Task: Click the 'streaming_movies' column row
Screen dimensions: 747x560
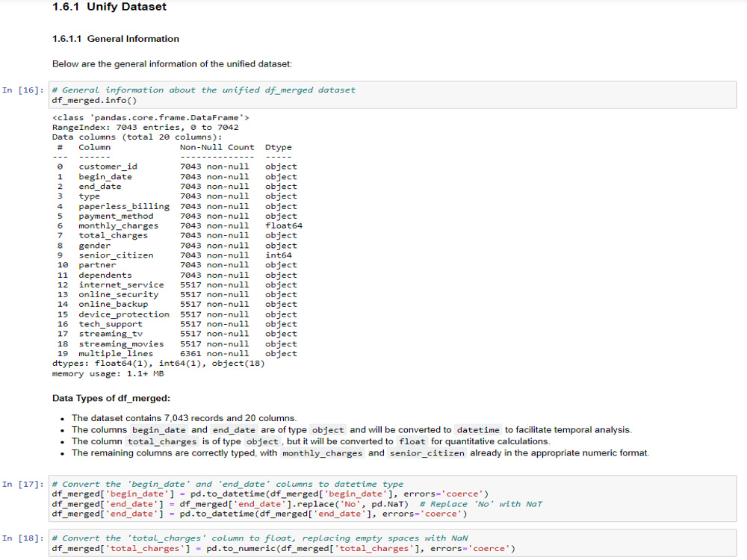Action: pos(177,343)
